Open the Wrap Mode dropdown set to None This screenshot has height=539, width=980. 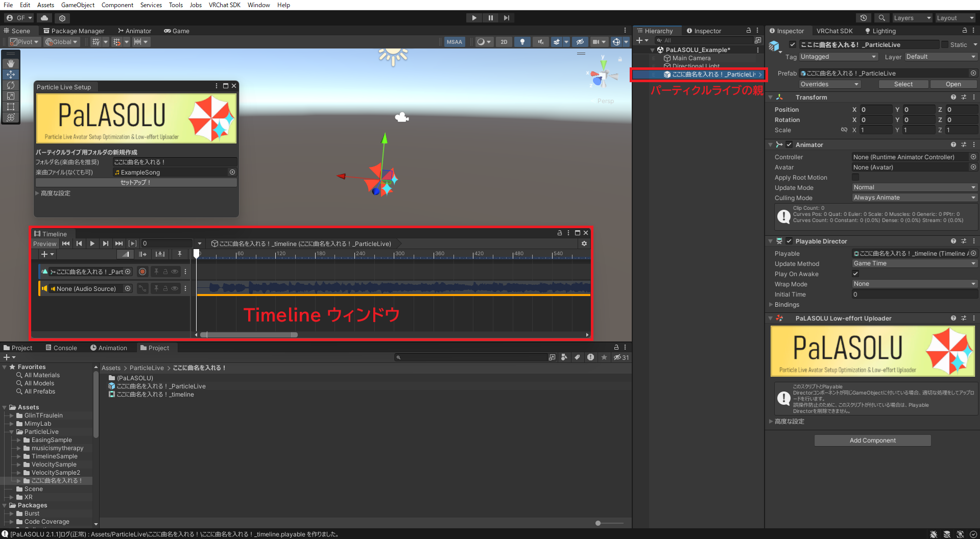click(x=914, y=284)
